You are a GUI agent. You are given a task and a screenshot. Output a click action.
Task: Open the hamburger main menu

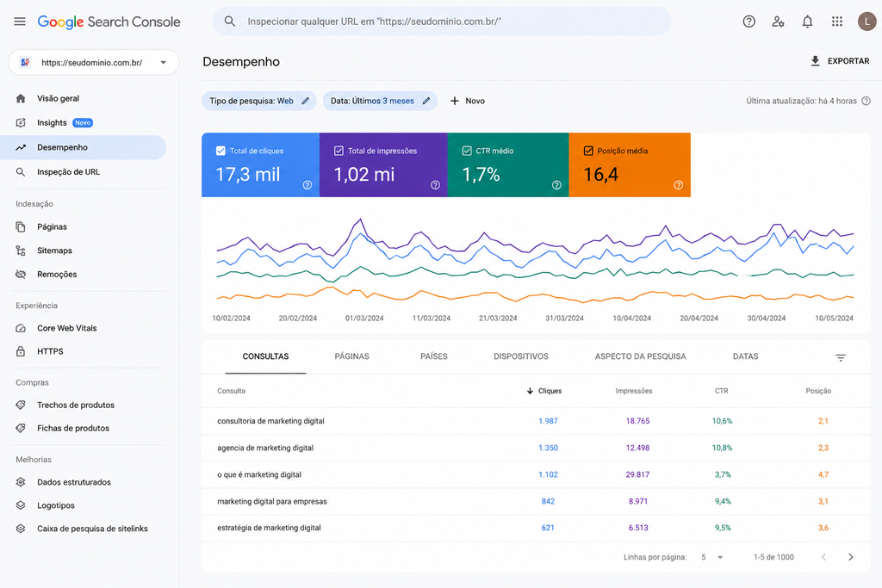point(20,22)
